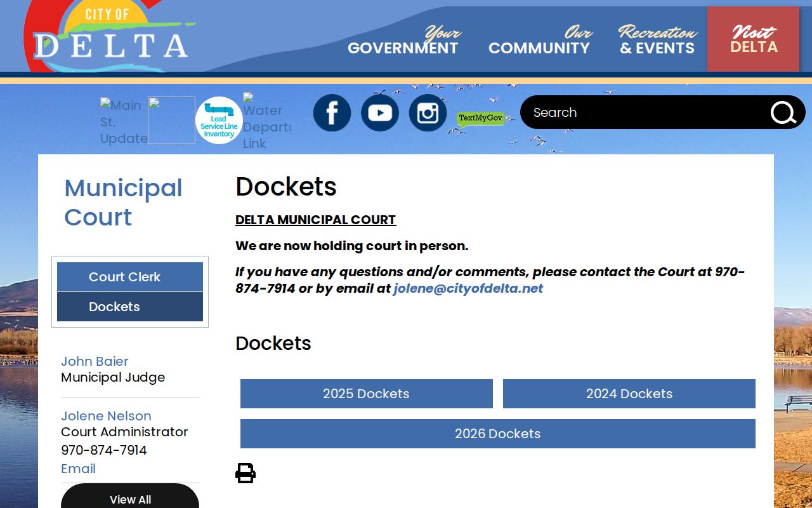Click "We are now holding court in person."
This screenshot has height=508, width=812.
coord(352,246)
